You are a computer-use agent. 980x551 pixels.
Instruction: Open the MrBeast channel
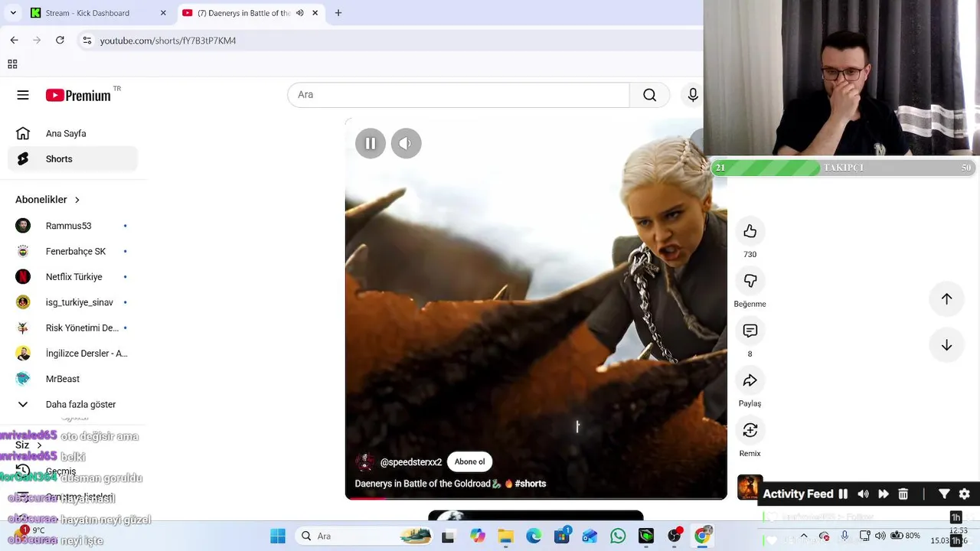click(x=73, y=379)
